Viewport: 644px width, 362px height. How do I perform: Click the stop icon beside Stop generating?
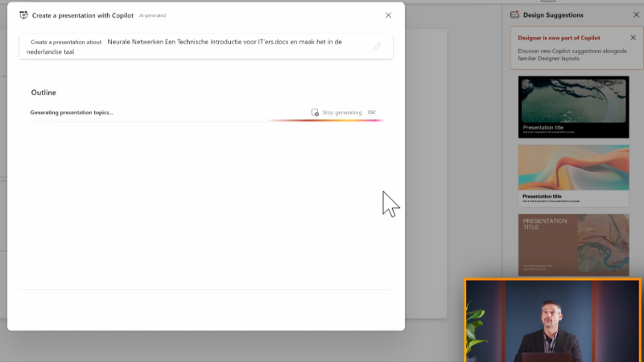pyautogui.click(x=315, y=113)
